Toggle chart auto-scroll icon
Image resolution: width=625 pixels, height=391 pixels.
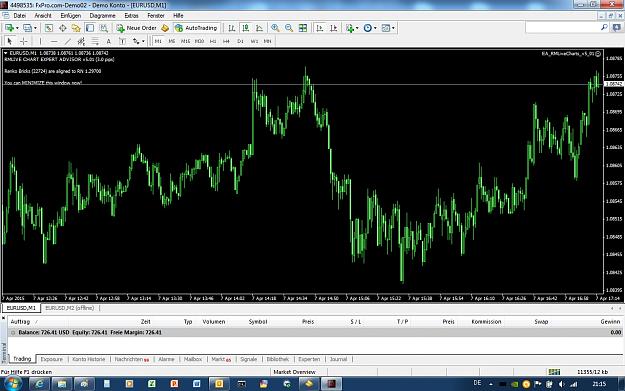pyautogui.click(x=320, y=28)
